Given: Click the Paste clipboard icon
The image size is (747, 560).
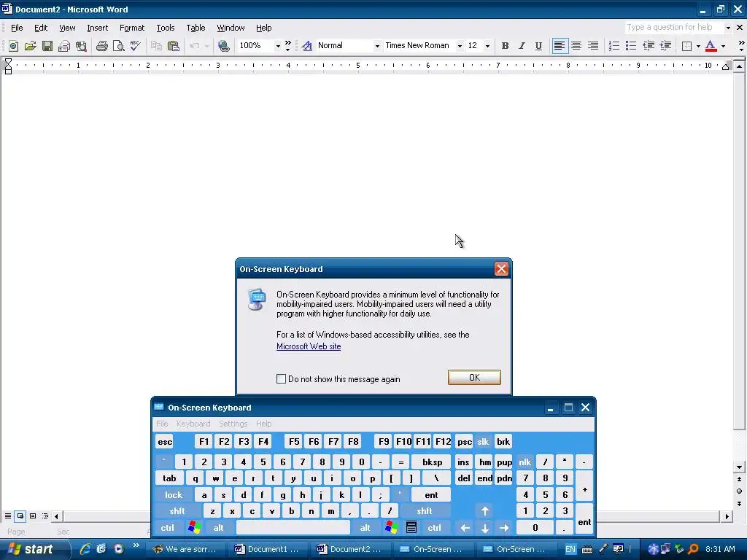Looking at the screenshot, I should (x=174, y=46).
